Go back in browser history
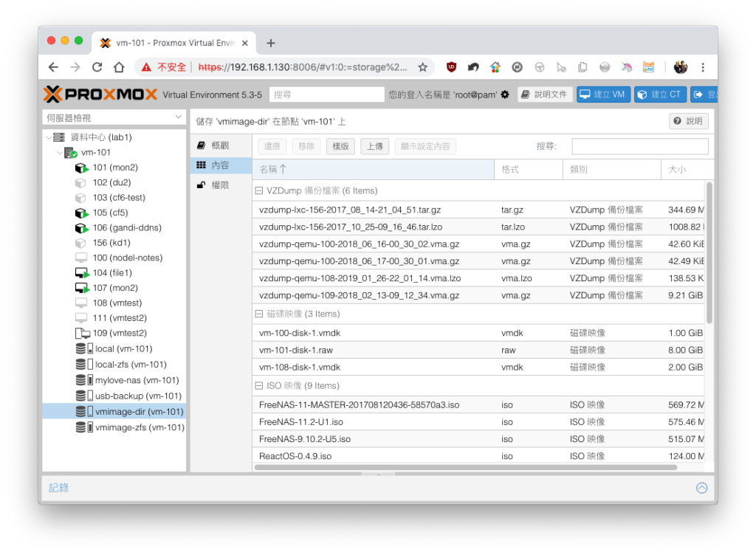 [x=53, y=67]
